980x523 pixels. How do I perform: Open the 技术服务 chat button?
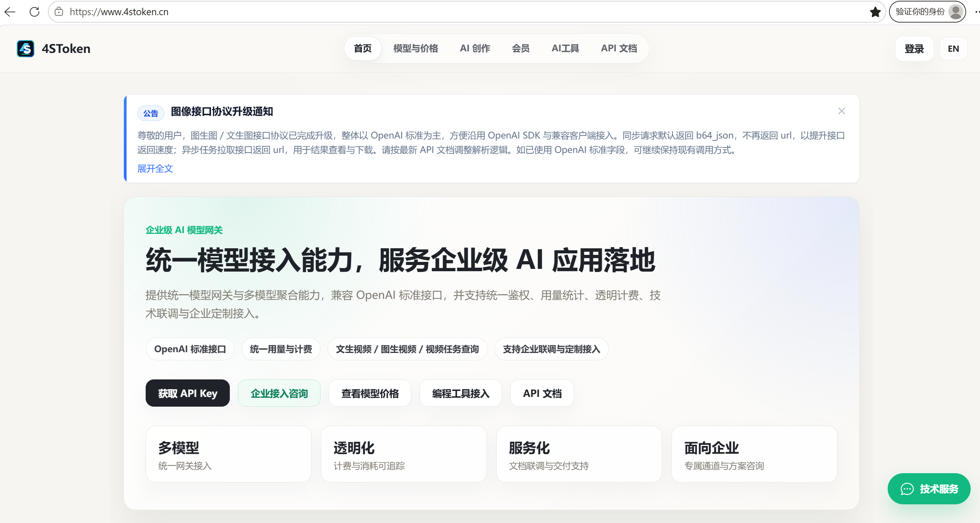[x=929, y=489]
